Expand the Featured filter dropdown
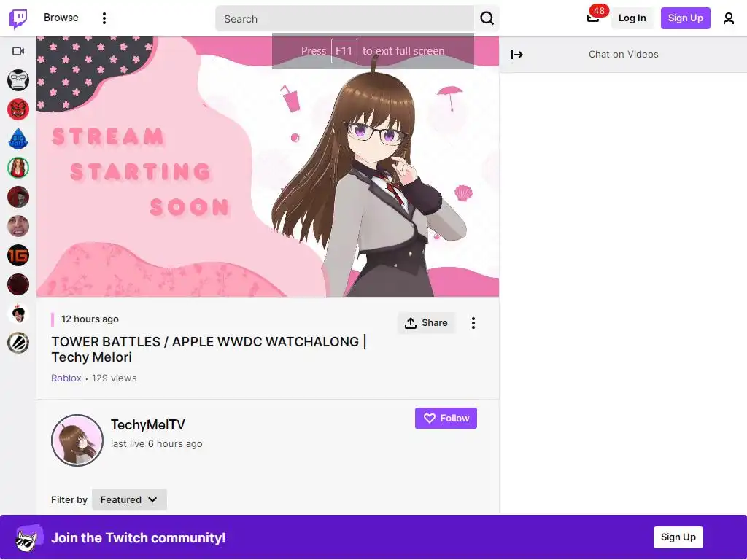This screenshot has height=560, width=747. point(129,499)
